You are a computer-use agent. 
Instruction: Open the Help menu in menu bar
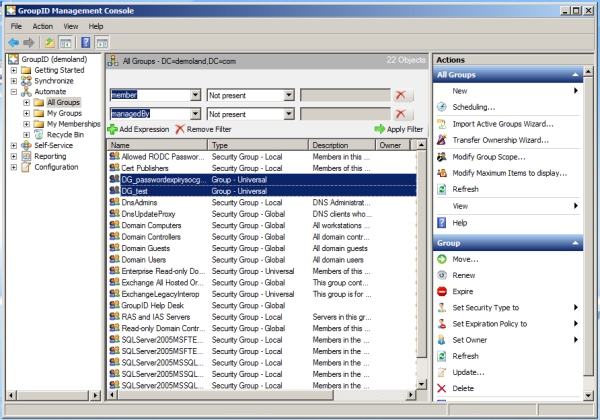tap(96, 26)
